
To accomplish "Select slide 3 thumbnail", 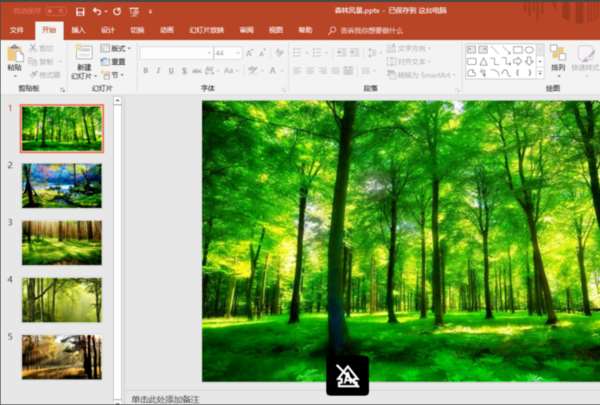I will 62,243.
